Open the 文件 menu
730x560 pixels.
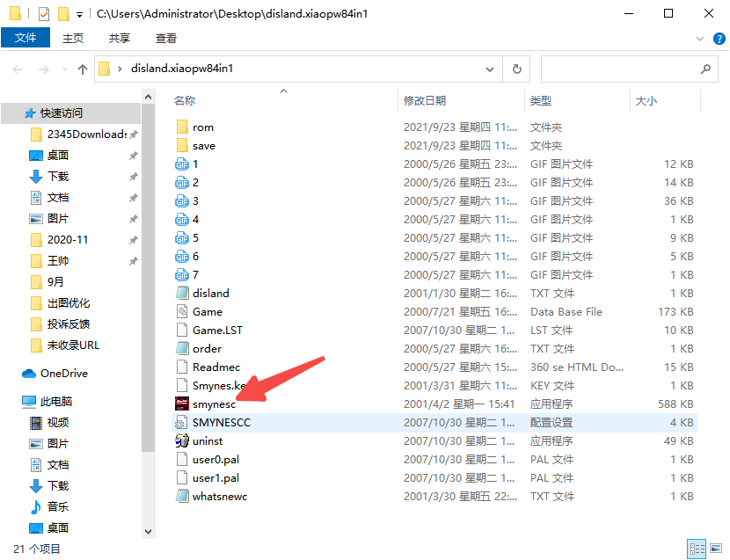pyautogui.click(x=26, y=38)
